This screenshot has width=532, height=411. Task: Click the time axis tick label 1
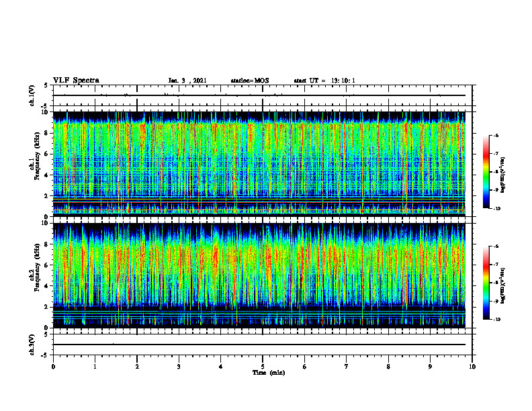pos(95,367)
